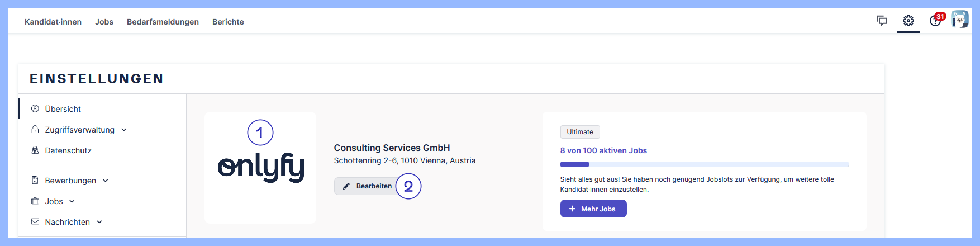Click the Jobs briefcase icon in sidebar

click(35, 201)
